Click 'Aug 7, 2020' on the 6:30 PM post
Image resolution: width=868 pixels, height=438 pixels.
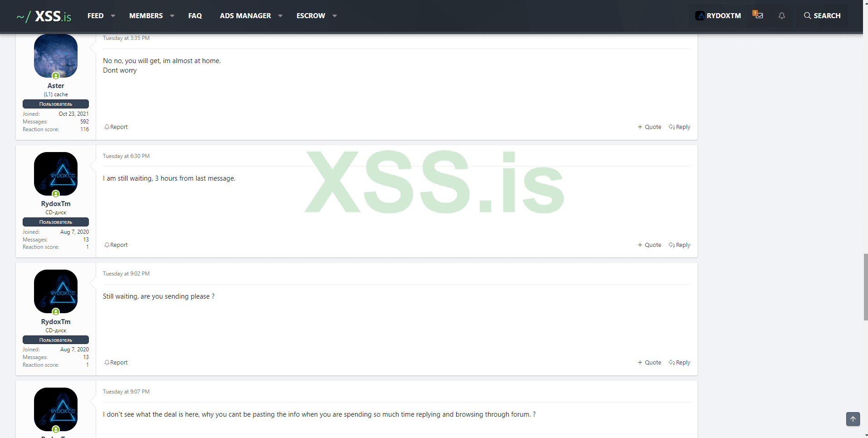coord(74,232)
